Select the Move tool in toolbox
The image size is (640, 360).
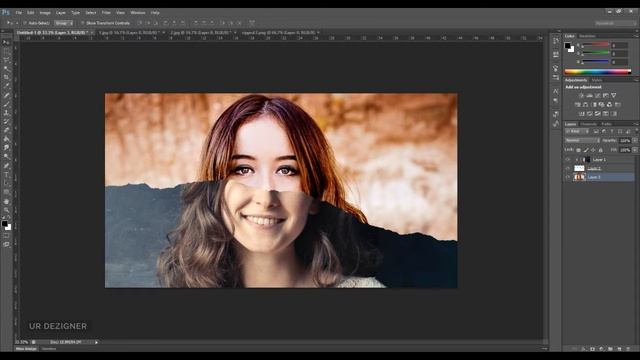[x=6, y=42]
